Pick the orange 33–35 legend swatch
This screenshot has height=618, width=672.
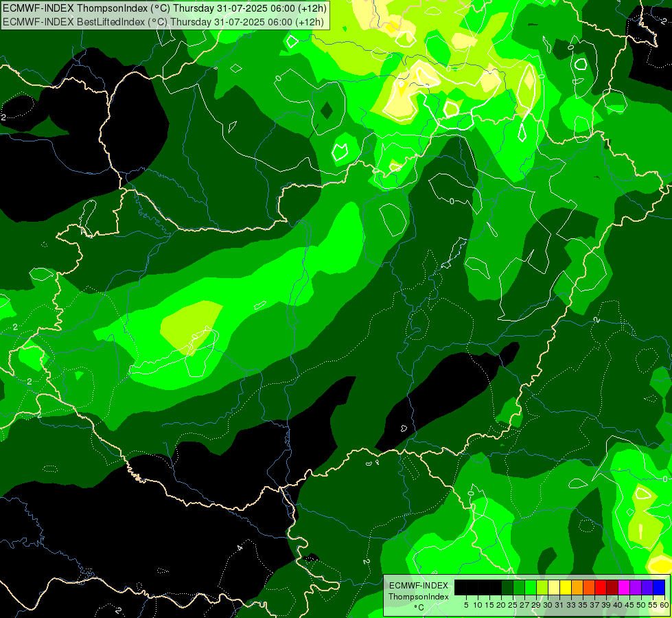(577, 587)
